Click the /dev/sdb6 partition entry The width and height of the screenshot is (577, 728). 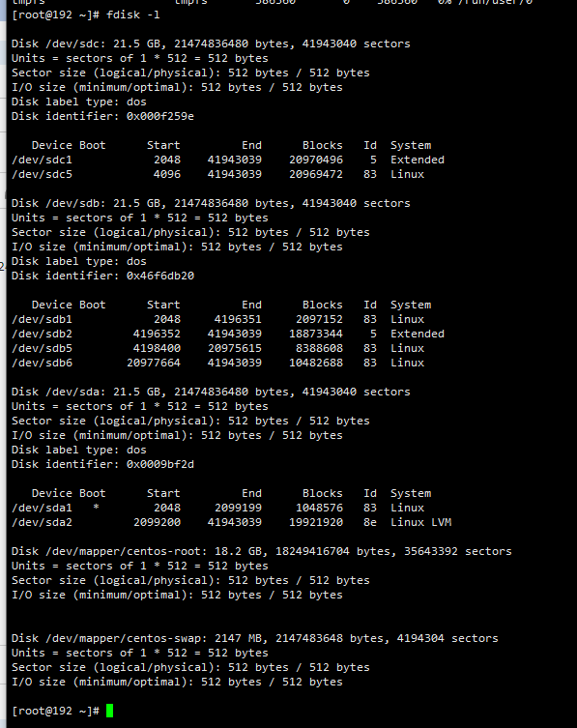[x=217, y=363]
